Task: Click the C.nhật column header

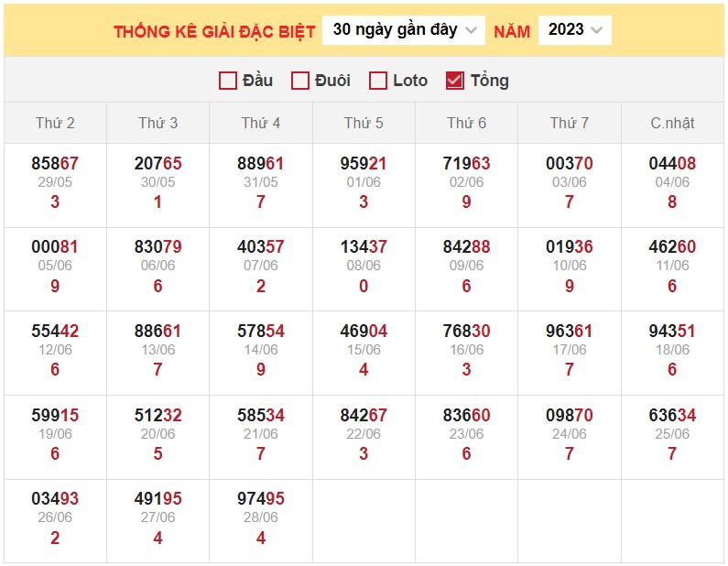Action: (672, 123)
